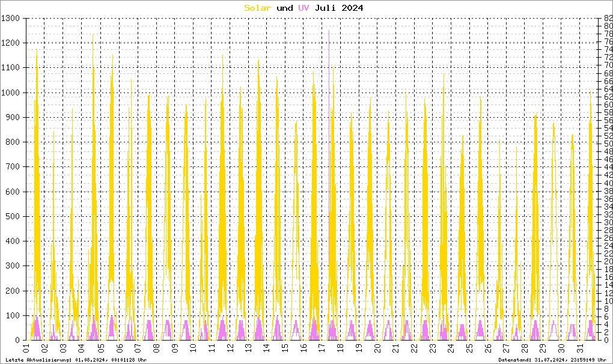Click the 1300 label on the left axis

[11, 19]
